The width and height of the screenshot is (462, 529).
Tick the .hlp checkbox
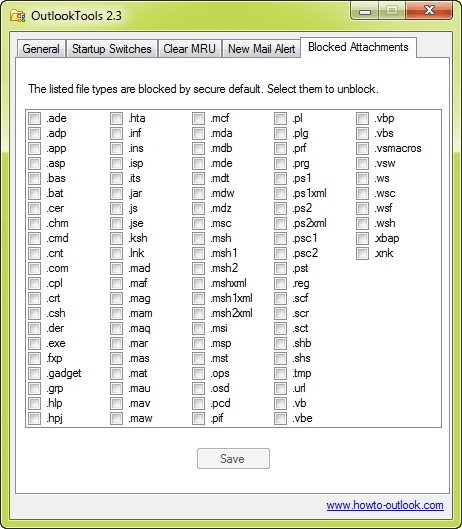(34, 403)
